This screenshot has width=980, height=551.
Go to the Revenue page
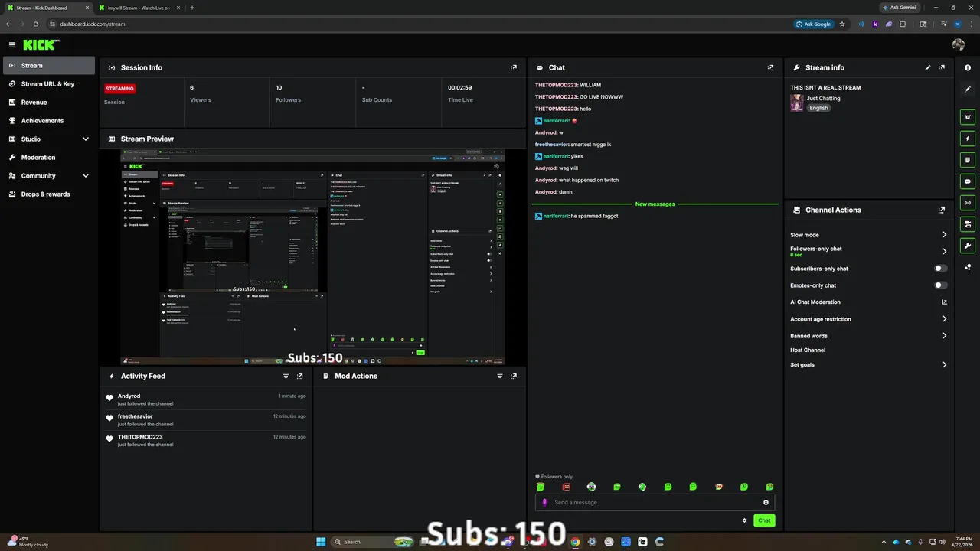click(x=49, y=103)
